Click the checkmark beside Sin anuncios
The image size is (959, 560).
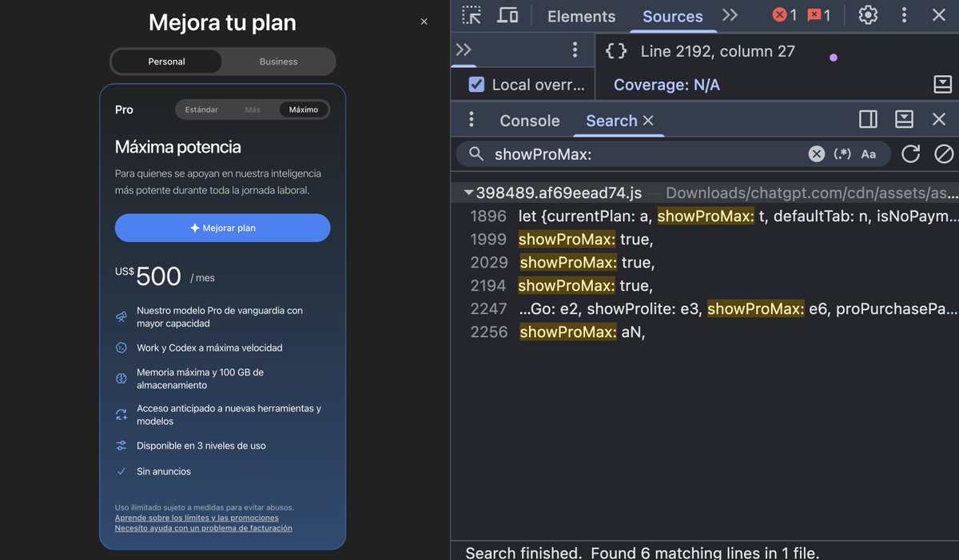pos(121,471)
